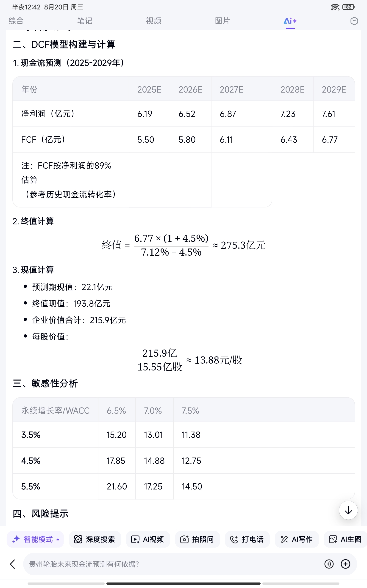Open AI生图 image generator
Viewport: 367px width, 588px height.
(345, 539)
